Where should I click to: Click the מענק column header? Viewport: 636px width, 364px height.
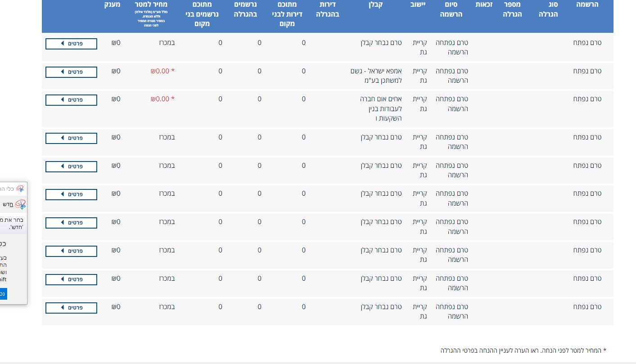[x=112, y=4]
